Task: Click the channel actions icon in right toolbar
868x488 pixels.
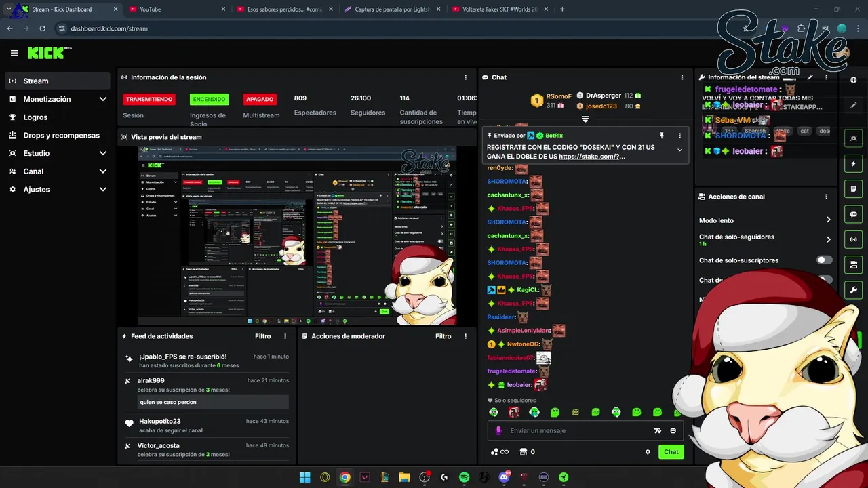Action: coord(854,264)
